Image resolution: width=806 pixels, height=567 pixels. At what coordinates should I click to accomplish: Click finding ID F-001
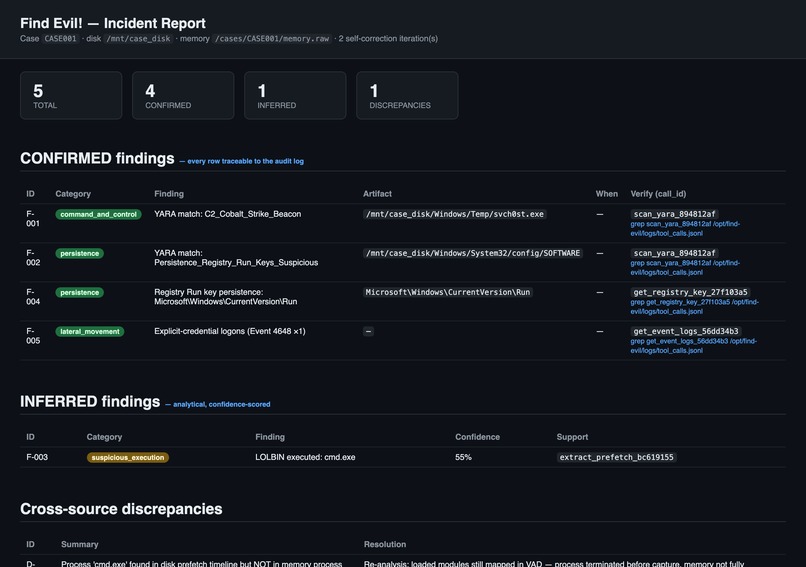point(33,218)
